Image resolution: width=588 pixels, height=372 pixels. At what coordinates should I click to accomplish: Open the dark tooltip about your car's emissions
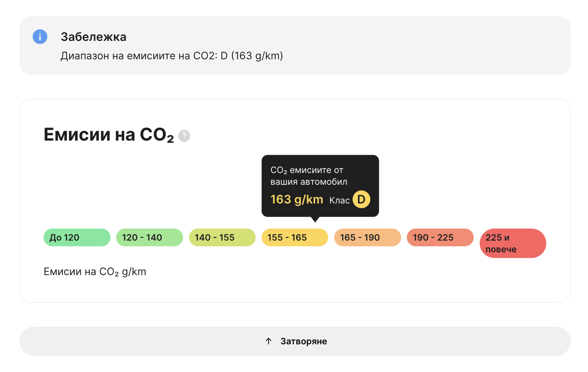coord(320,186)
